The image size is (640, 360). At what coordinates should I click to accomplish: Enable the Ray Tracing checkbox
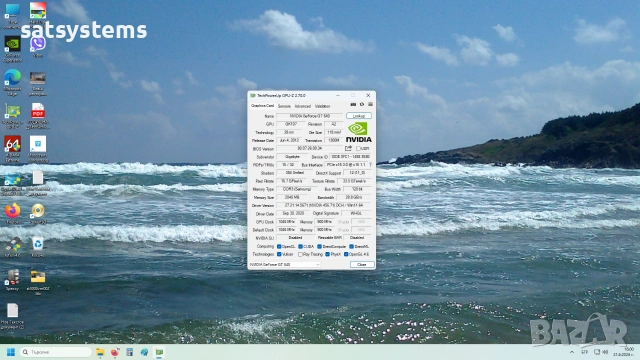300,254
